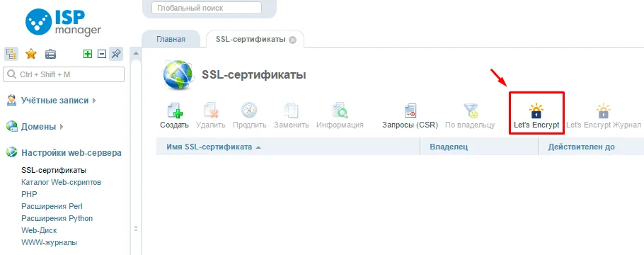Open Web-Диск menu item
The width and height of the screenshot is (644, 255).
pyautogui.click(x=39, y=230)
